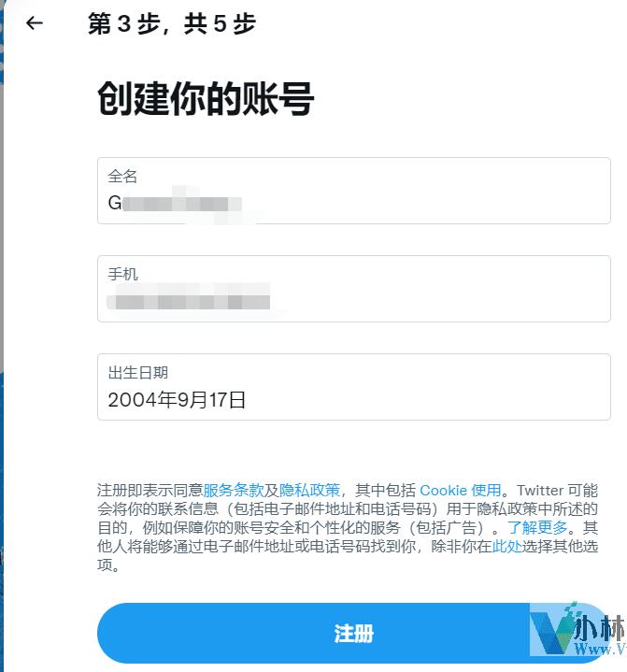Open the 出生日期 birth date field

(354, 387)
